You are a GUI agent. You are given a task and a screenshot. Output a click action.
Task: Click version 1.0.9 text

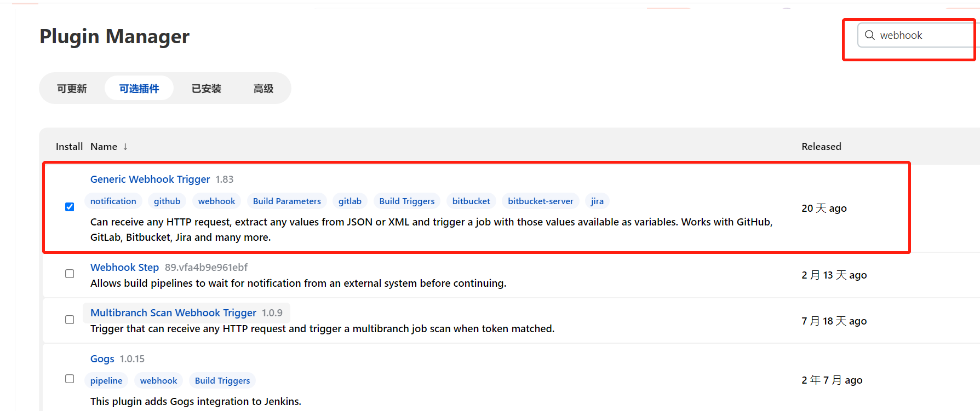point(272,313)
